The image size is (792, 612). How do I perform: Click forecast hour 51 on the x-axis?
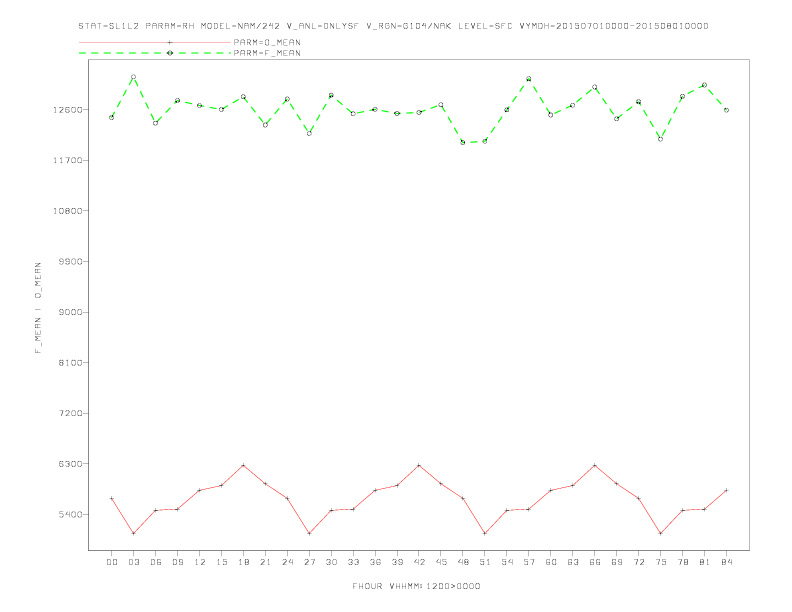485,562
